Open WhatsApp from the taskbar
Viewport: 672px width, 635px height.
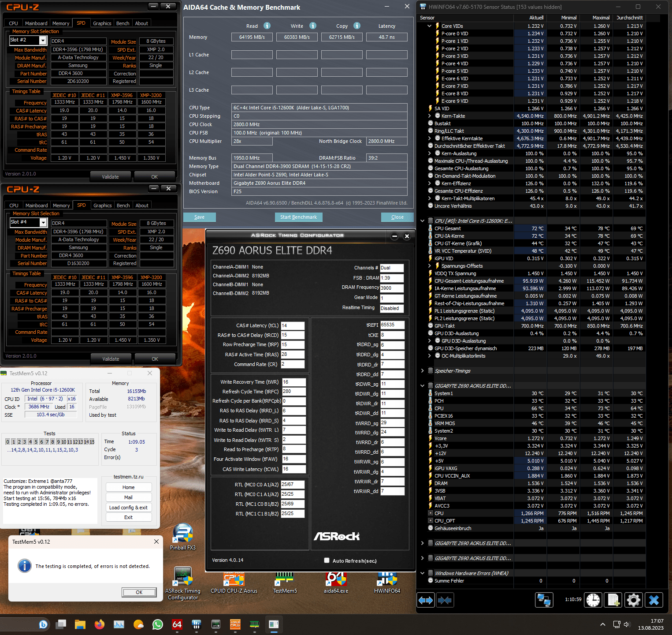click(157, 624)
